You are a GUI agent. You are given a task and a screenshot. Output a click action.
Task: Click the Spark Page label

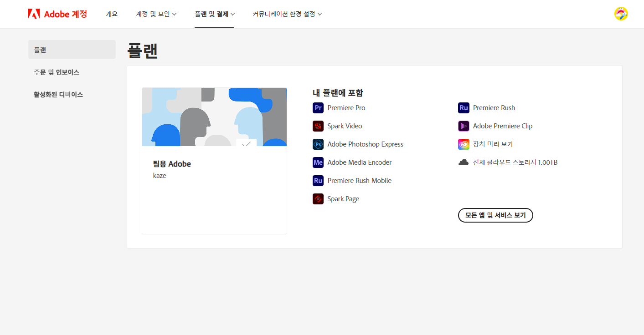point(343,199)
